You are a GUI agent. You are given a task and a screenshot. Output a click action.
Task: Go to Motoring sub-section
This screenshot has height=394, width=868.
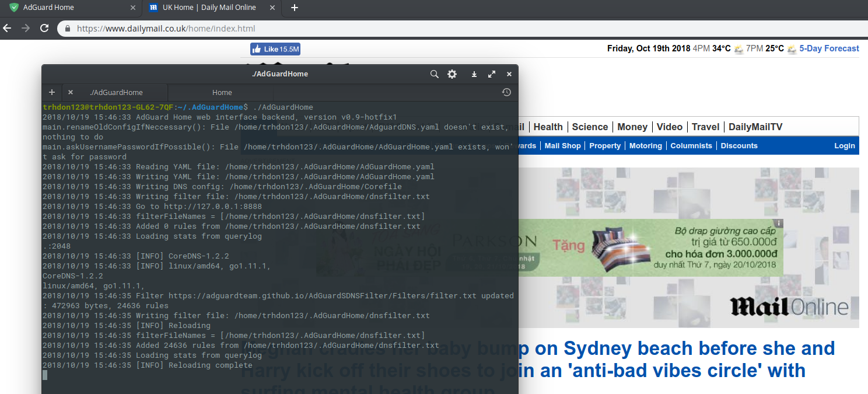click(x=646, y=146)
